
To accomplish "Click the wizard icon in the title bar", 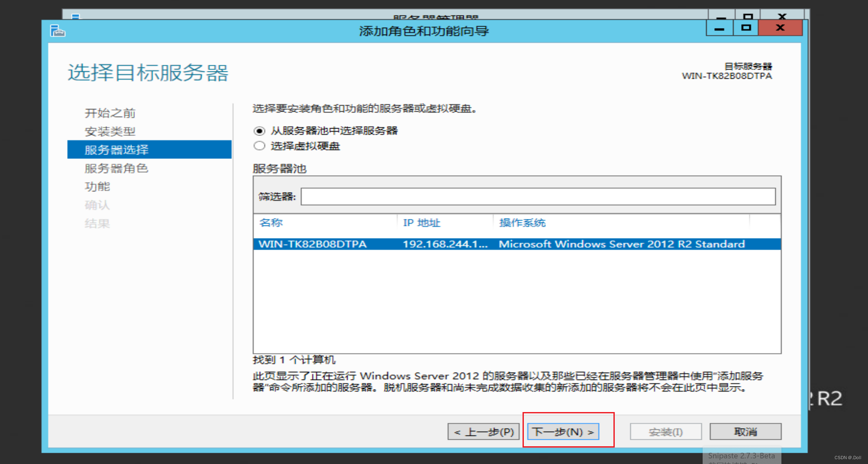I will (58, 31).
